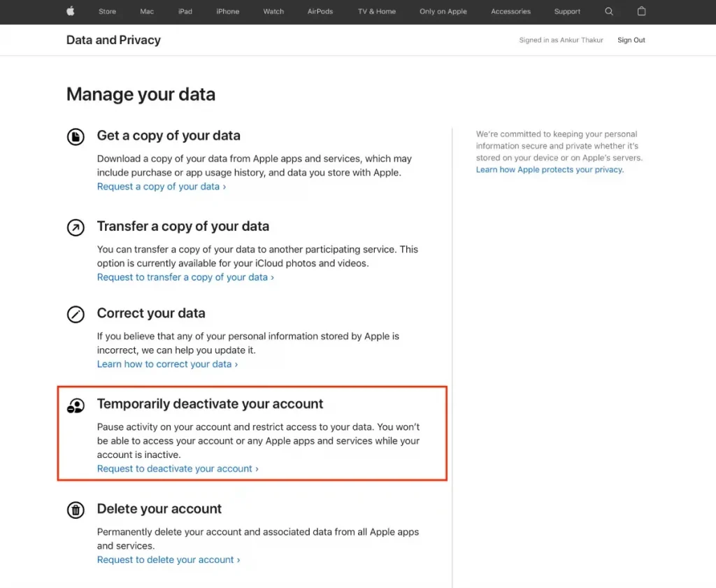Select iPhone in the top navigation

[227, 12]
